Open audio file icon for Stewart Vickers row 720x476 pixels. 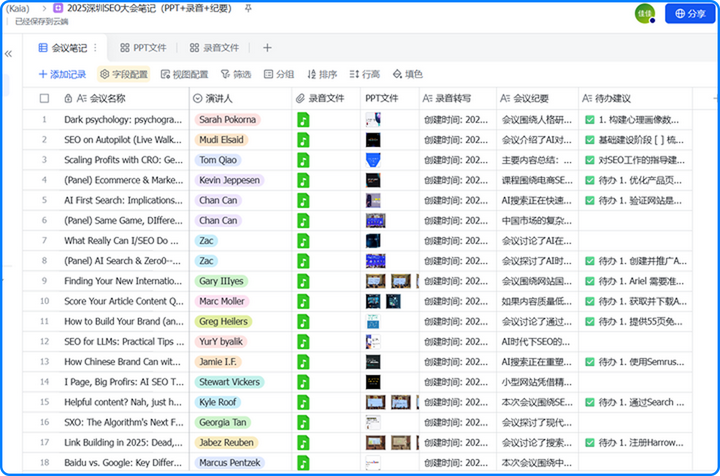point(303,382)
